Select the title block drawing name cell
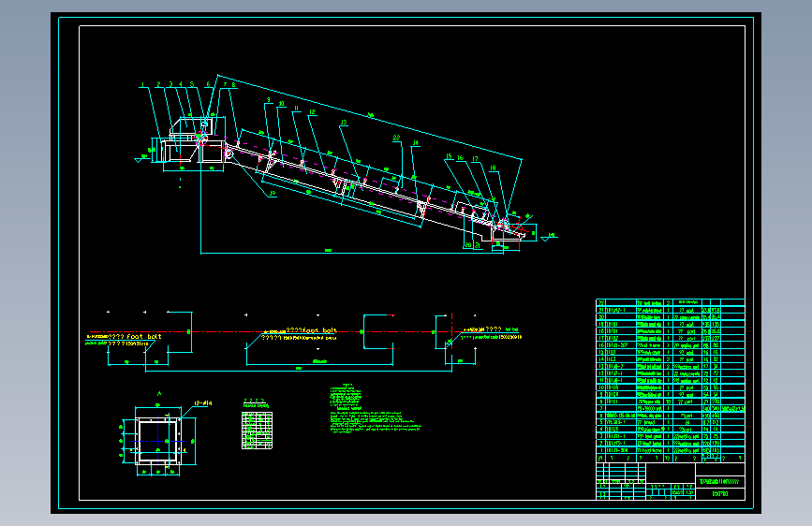812x526 pixels. 720,481
